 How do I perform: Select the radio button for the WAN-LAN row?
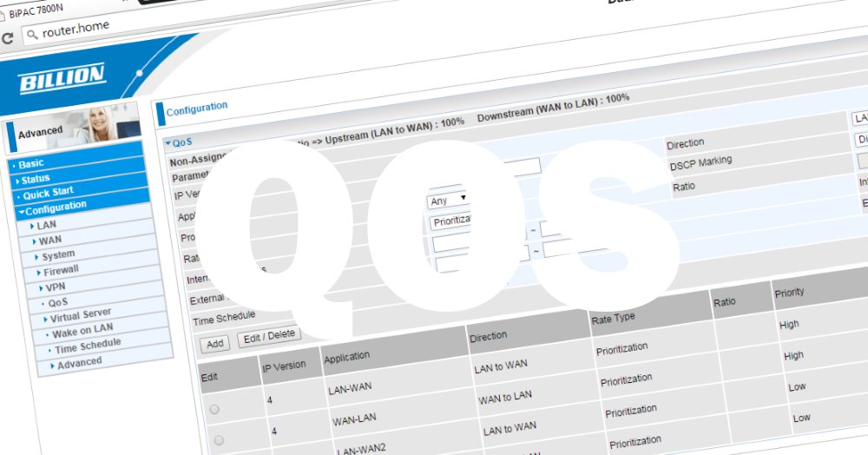[x=219, y=440]
